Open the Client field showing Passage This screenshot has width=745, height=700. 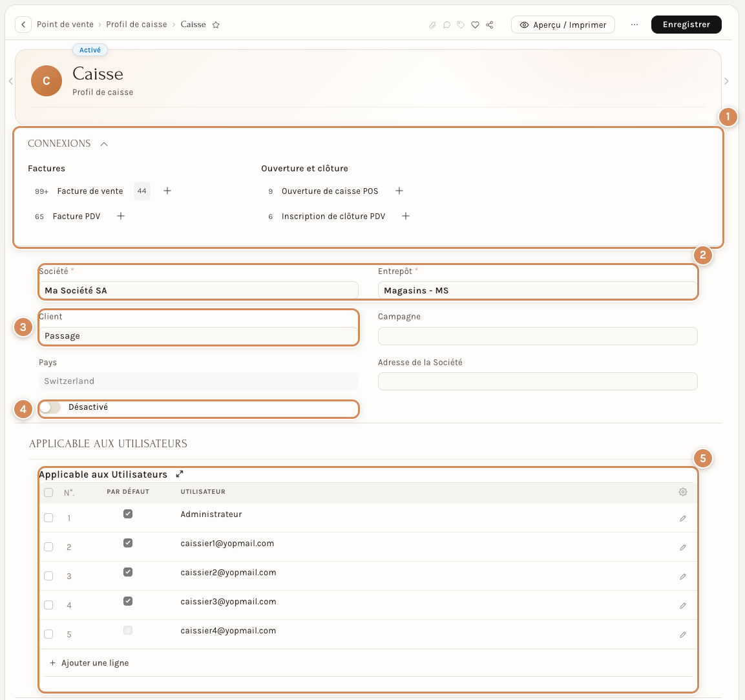[x=198, y=336]
